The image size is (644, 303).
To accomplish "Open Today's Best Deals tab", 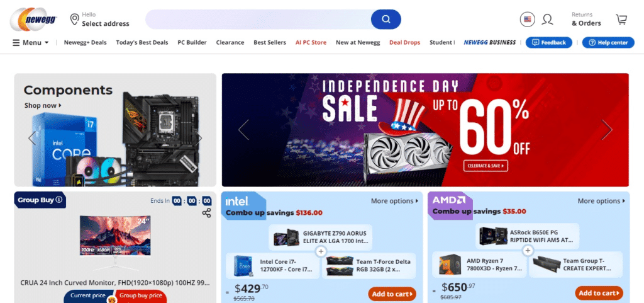I will point(142,42).
